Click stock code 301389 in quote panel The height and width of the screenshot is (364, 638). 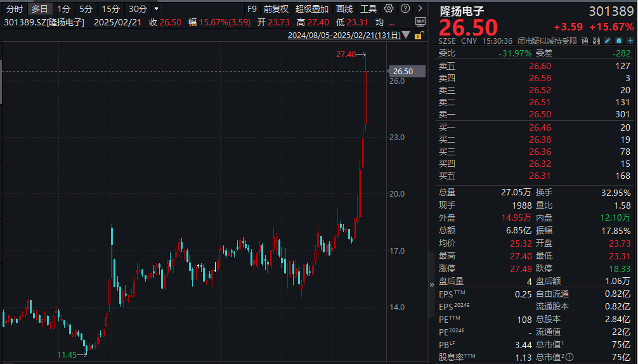(x=611, y=11)
